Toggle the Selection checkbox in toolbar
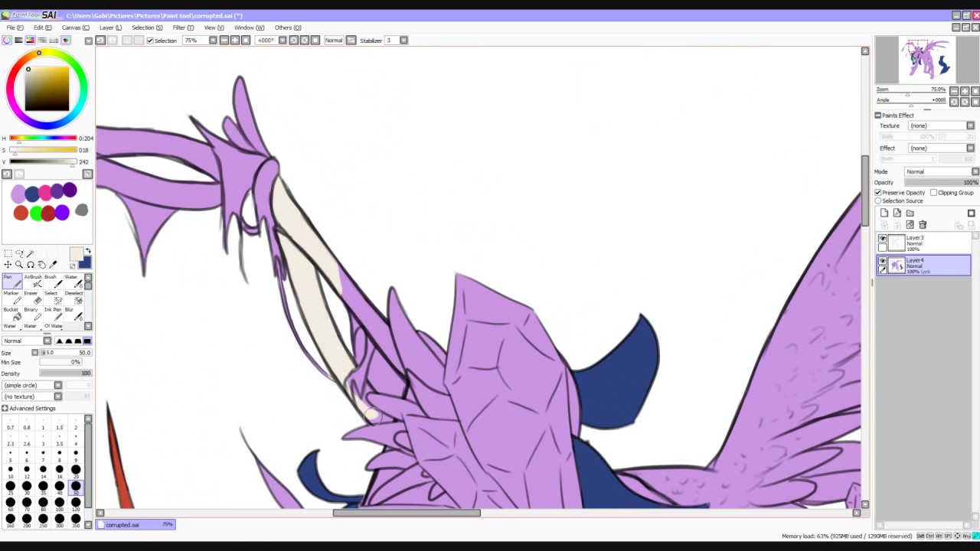 pyautogui.click(x=150, y=41)
